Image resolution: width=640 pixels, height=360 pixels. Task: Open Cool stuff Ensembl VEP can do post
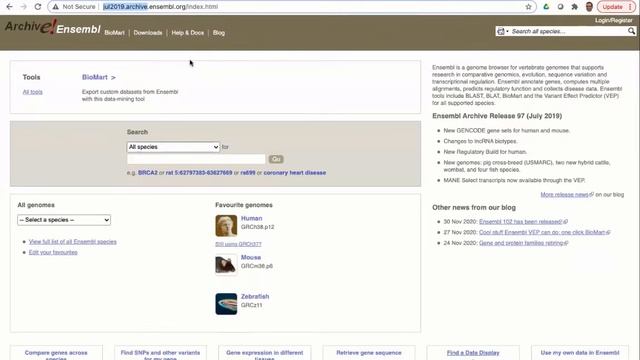(544, 232)
